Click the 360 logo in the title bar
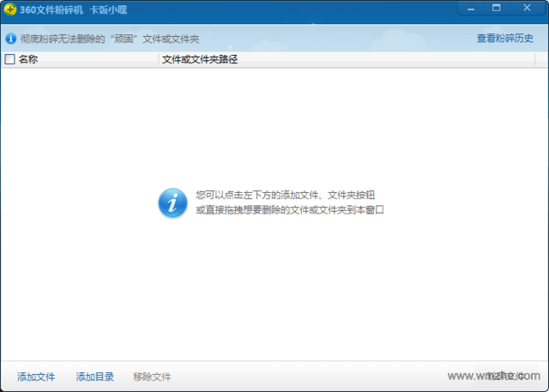 click(10, 9)
